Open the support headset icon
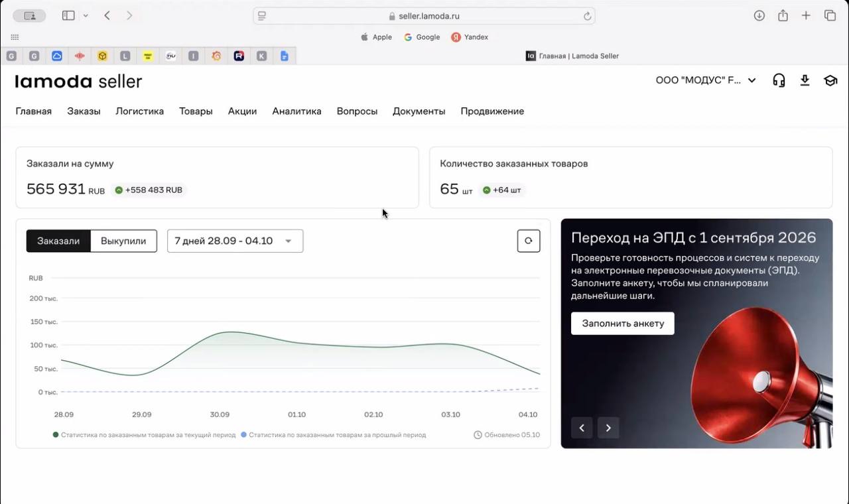This screenshot has height=504, width=849. point(779,80)
